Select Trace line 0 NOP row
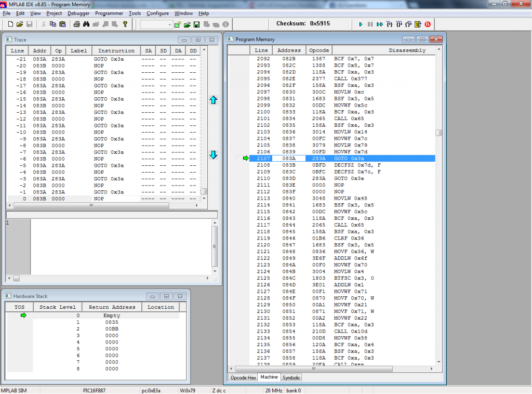This screenshot has width=532, height=394. (x=103, y=199)
